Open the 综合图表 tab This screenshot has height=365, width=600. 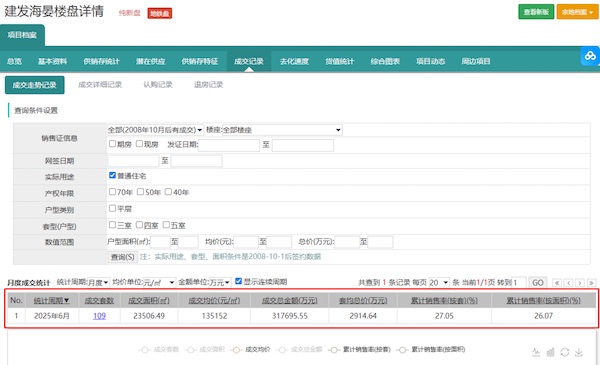385,61
